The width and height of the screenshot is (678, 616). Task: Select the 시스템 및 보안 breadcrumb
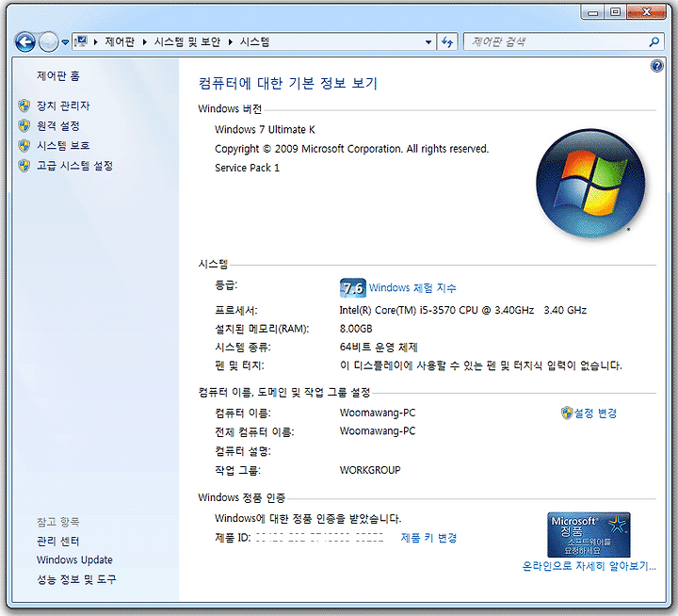click(x=187, y=41)
